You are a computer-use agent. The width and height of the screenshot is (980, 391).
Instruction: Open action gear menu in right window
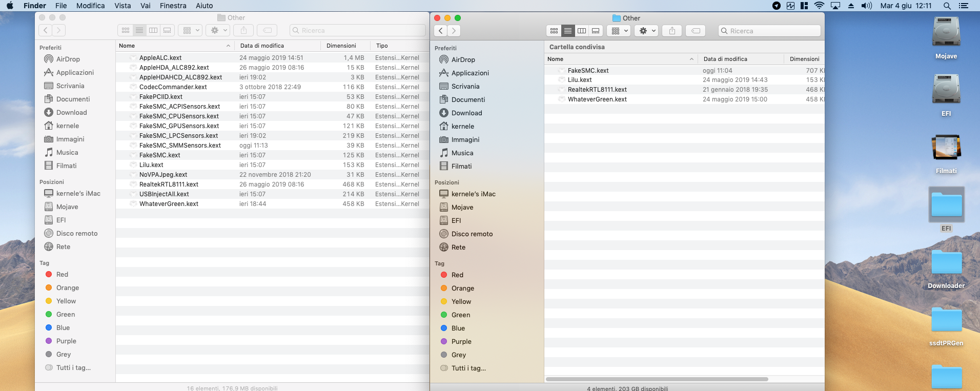tap(647, 31)
